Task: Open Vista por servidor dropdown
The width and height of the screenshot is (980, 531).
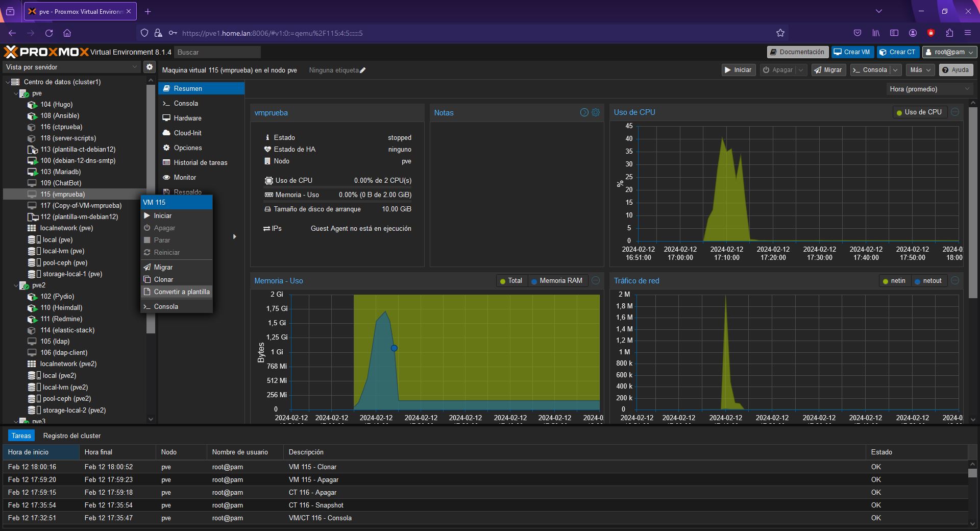Action: [x=71, y=67]
